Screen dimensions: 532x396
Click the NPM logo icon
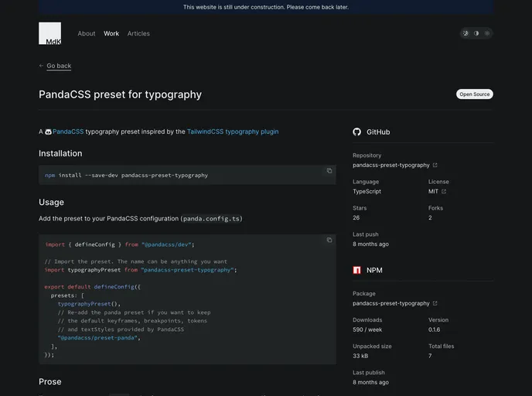(x=357, y=270)
